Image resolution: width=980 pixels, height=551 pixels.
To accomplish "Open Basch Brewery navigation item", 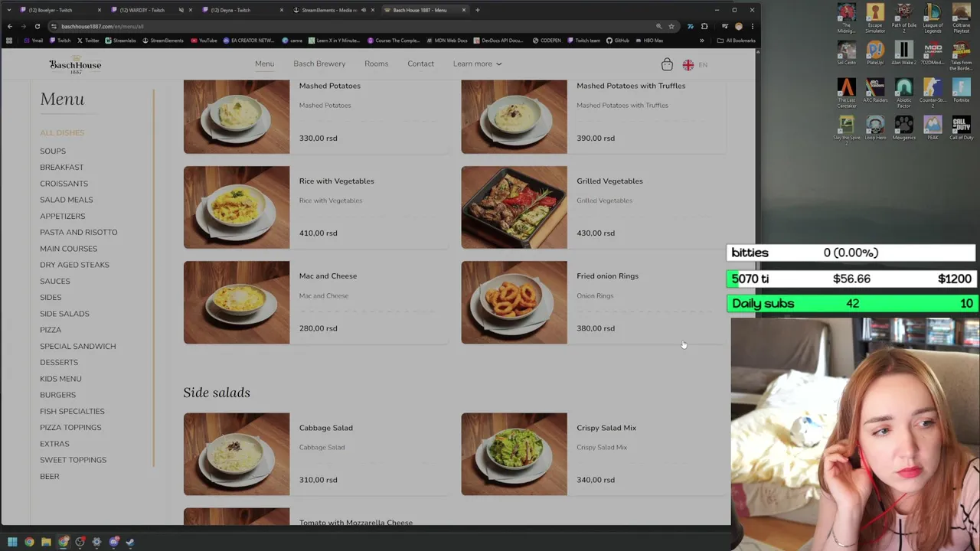I will pyautogui.click(x=319, y=64).
